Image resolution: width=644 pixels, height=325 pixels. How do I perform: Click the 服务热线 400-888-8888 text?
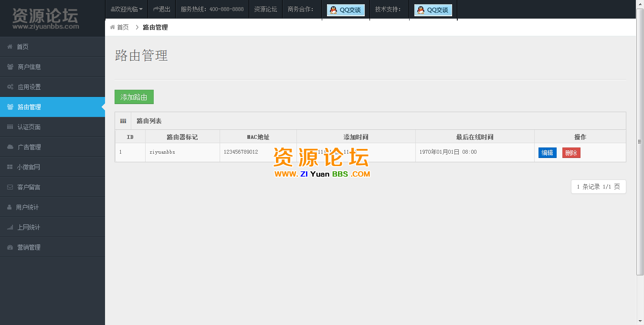[x=212, y=9]
